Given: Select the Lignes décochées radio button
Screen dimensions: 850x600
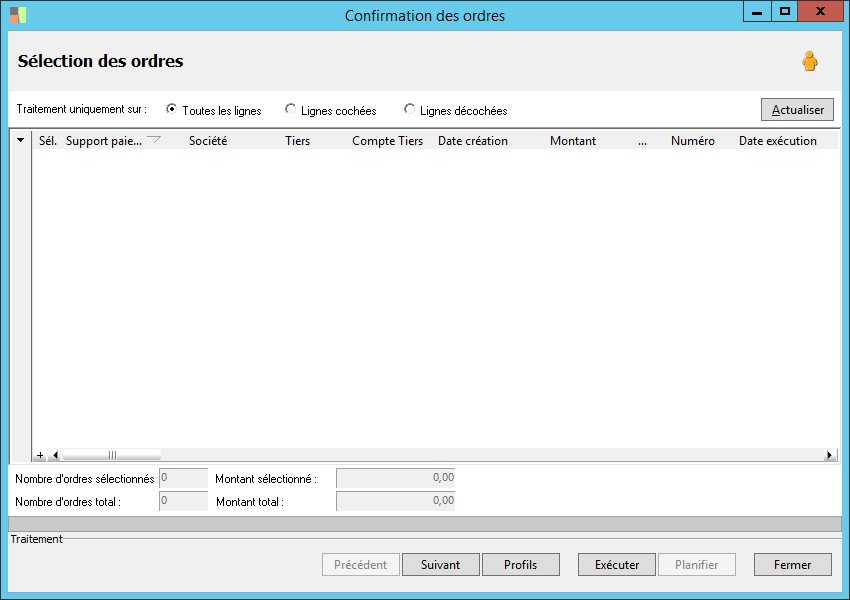Looking at the screenshot, I should pyautogui.click(x=409, y=109).
